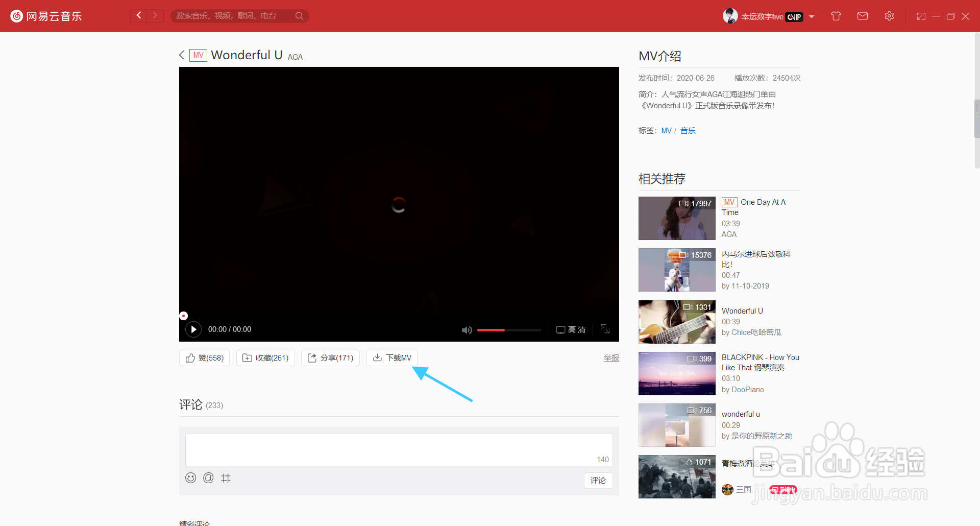Open 内马尔进球后致敬科比 thumbnail
The image size is (980, 526).
pos(677,270)
